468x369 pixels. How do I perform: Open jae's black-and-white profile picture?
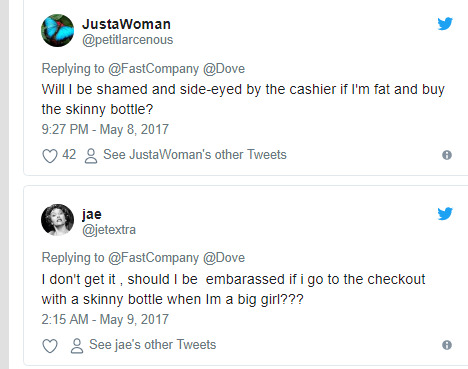point(57,220)
